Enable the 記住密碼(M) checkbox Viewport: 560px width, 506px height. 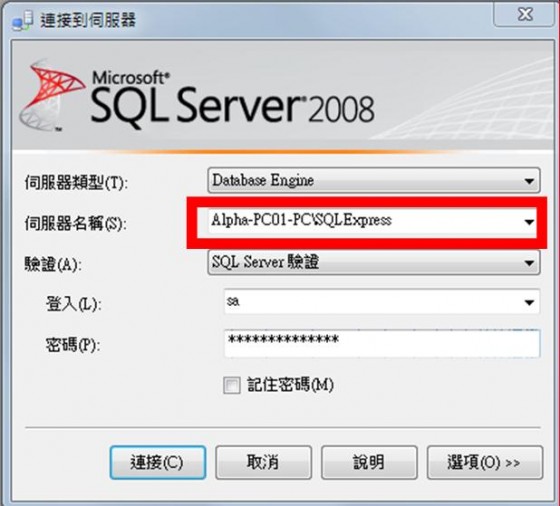pyautogui.click(x=231, y=385)
